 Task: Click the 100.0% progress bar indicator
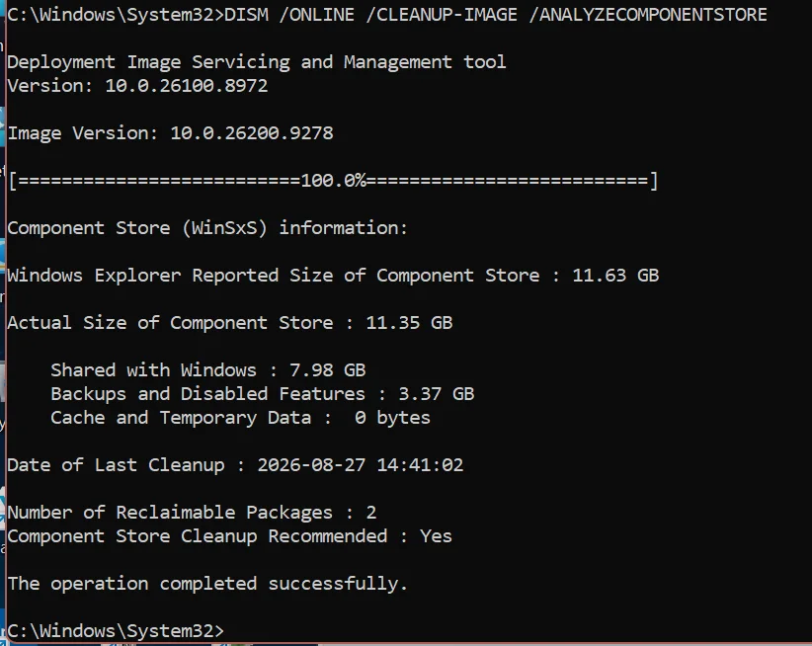334,181
